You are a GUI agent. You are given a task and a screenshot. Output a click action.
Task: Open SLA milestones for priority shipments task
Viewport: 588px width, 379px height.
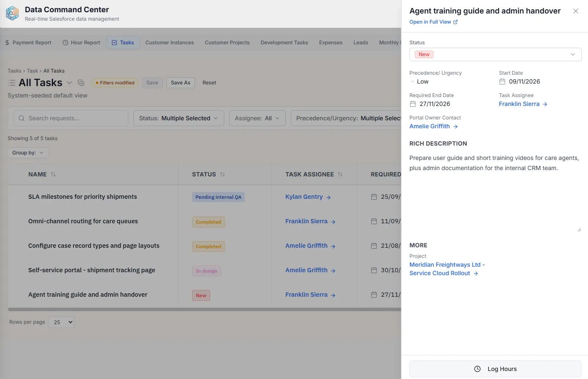83,197
